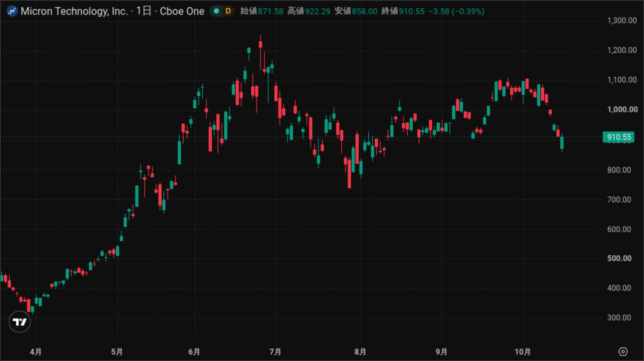Select the current price label 910.55
The height and width of the screenshot is (361, 644).
coord(619,137)
